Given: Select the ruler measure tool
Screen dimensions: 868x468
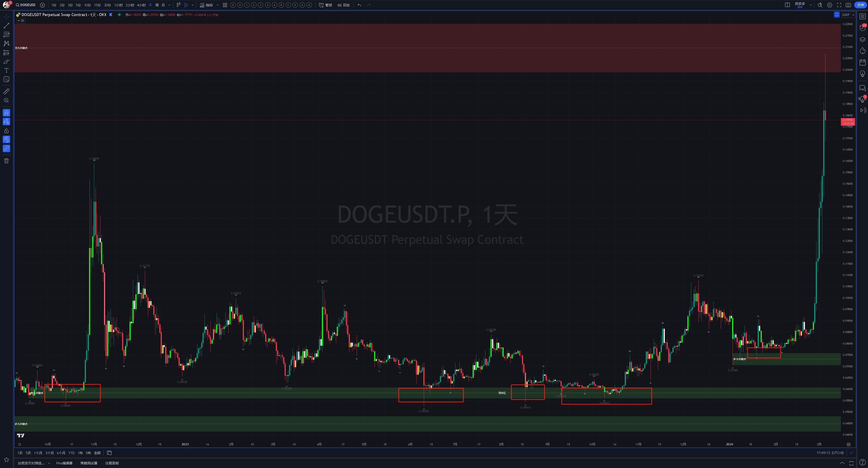Looking at the screenshot, I should 6,91.
